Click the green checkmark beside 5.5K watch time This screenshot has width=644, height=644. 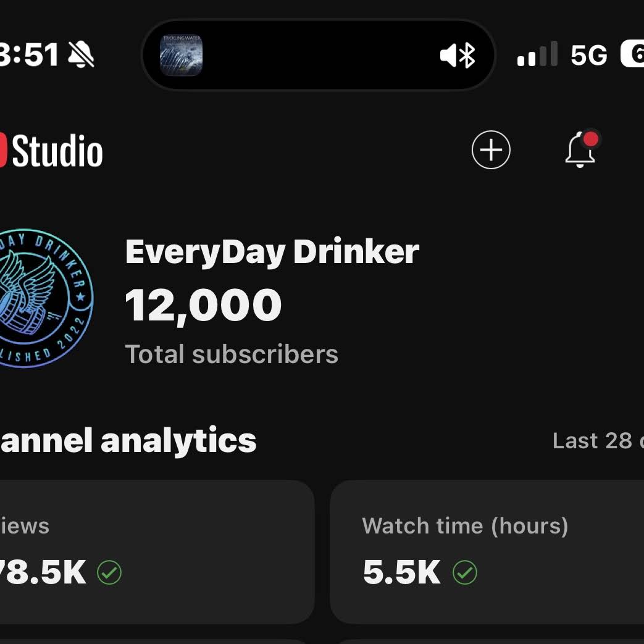[x=465, y=573]
